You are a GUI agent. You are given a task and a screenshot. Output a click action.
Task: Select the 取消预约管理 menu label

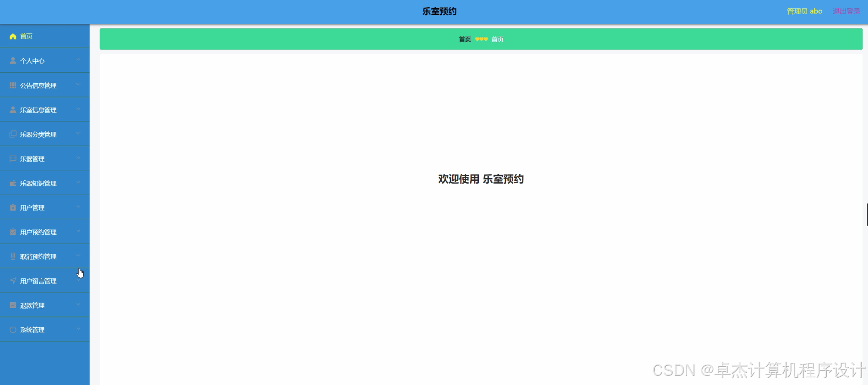[x=38, y=257]
